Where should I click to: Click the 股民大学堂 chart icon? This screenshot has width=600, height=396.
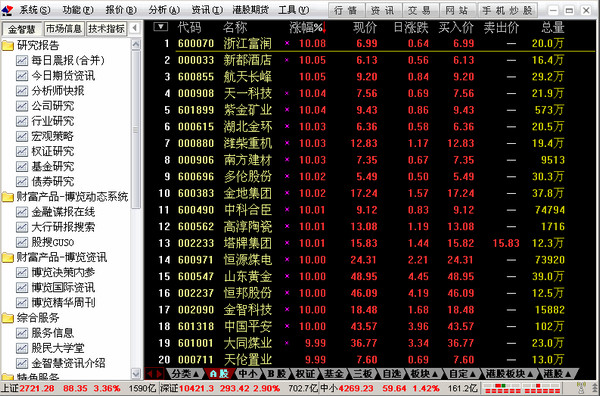(22, 348)
